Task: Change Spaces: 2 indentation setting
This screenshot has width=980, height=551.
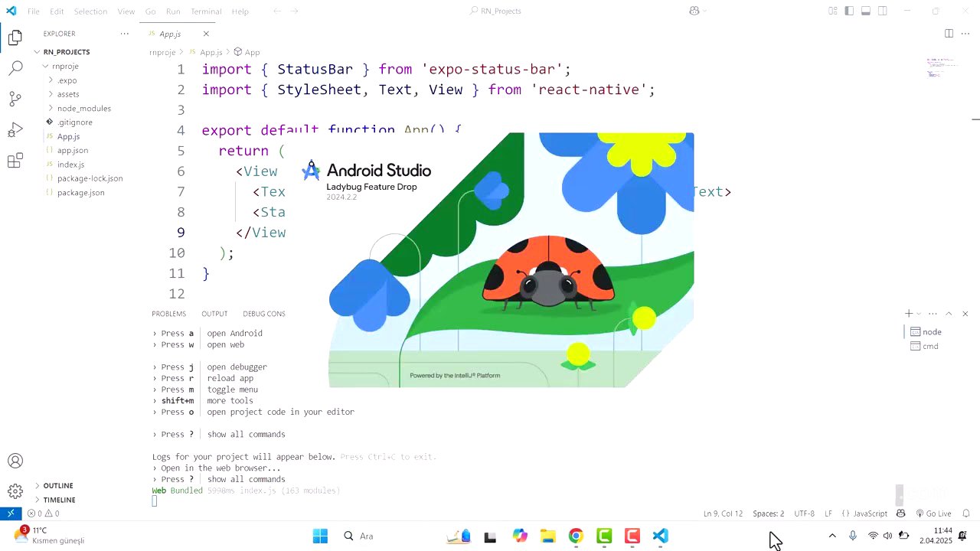Action: (768, 514)
